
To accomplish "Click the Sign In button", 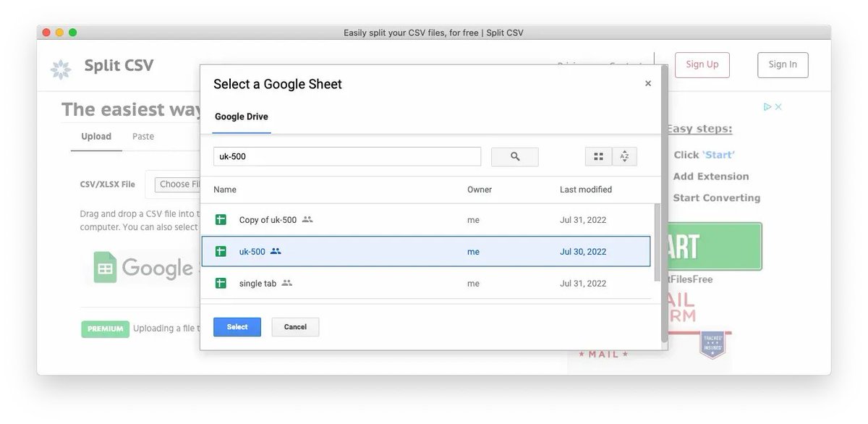I will (x=783, y=64).
